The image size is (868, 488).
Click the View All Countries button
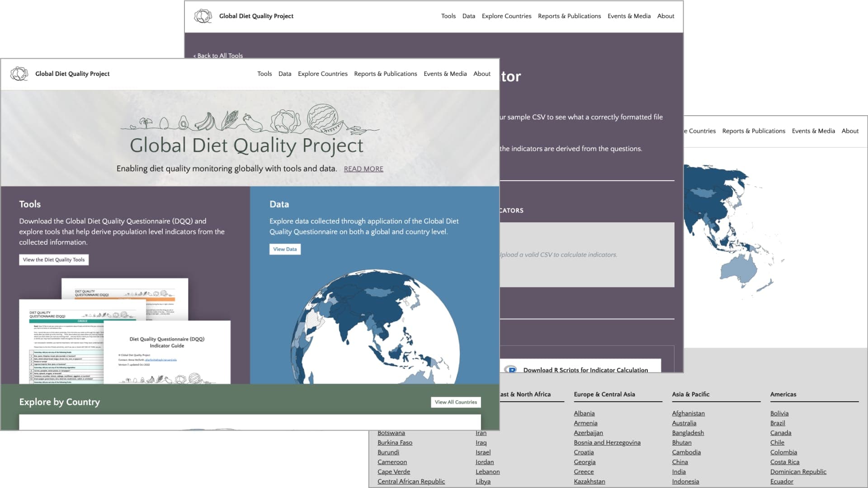pos(456,402)
